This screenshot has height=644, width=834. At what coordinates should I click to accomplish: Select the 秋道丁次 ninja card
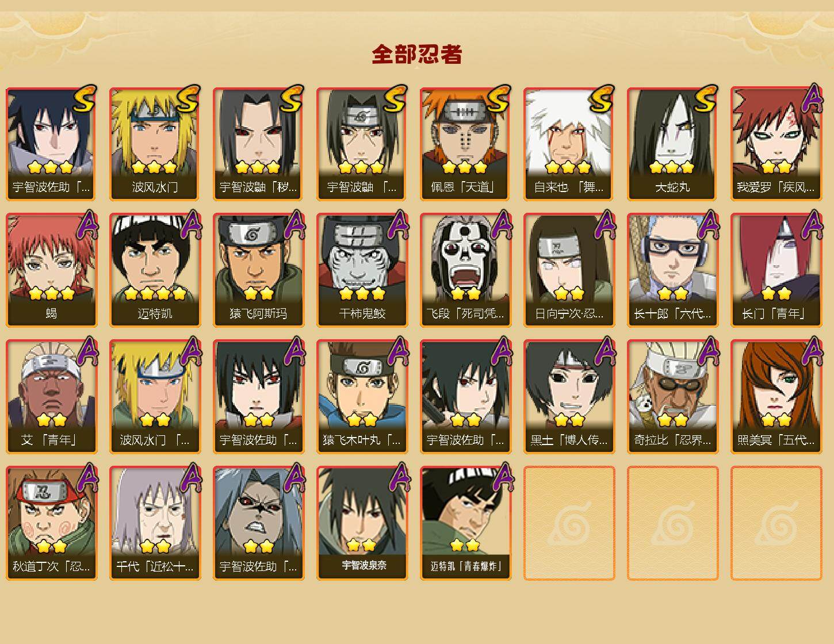point(51,523)
